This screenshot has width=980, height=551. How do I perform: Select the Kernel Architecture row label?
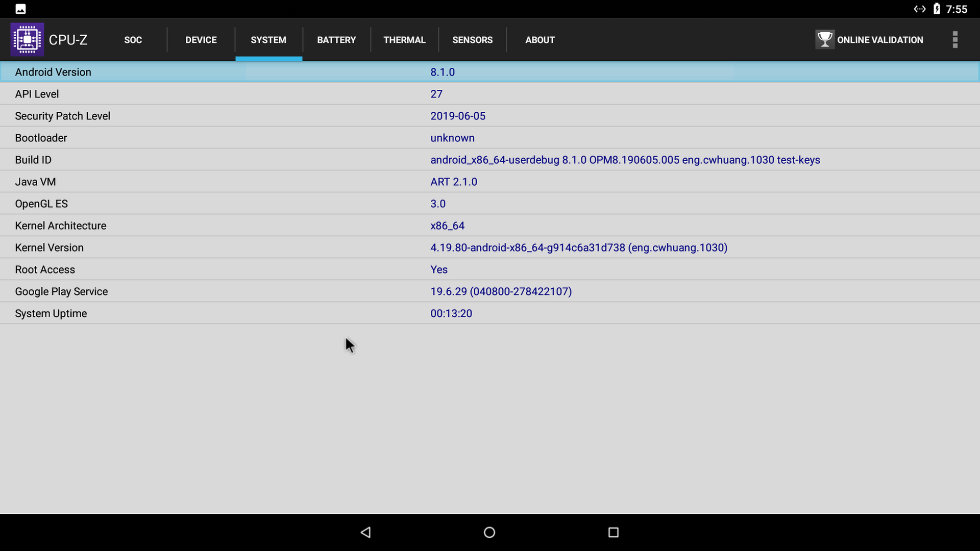click(61, 226)
